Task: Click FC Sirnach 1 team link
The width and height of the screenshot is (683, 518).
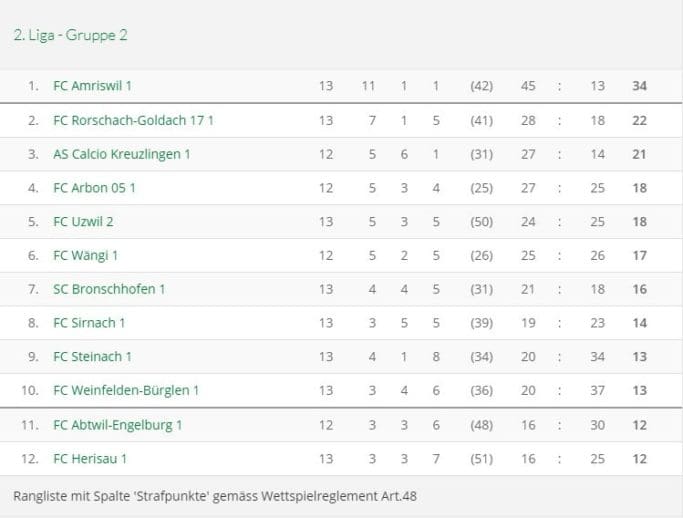Action: [x=89, y=323]
